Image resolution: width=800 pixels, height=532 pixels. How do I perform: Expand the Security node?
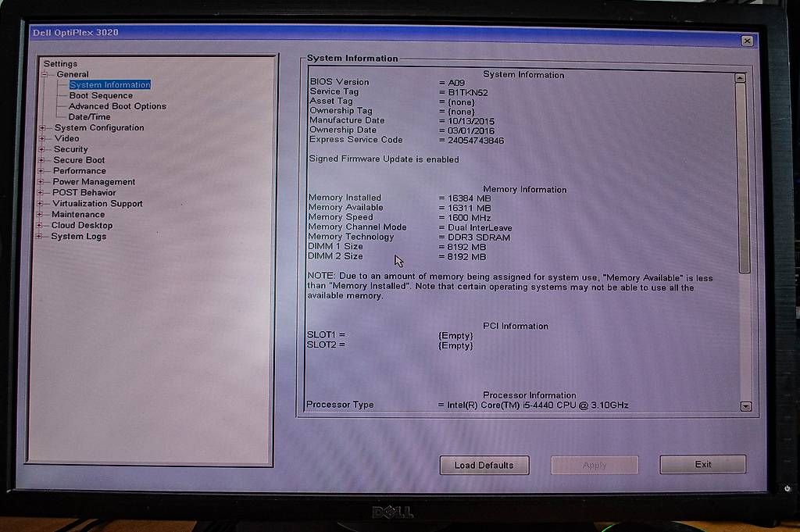tap(42, 149)
